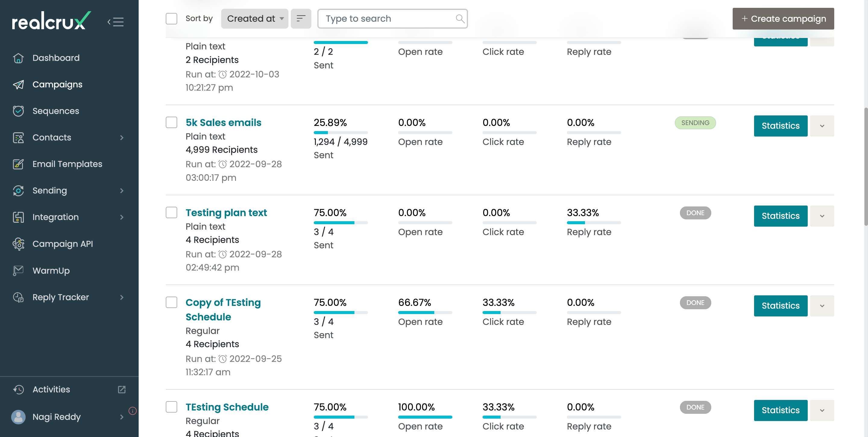Click the WarmUp envelope icon
This screenshot has height=437, width=868.
pos(18,271)
